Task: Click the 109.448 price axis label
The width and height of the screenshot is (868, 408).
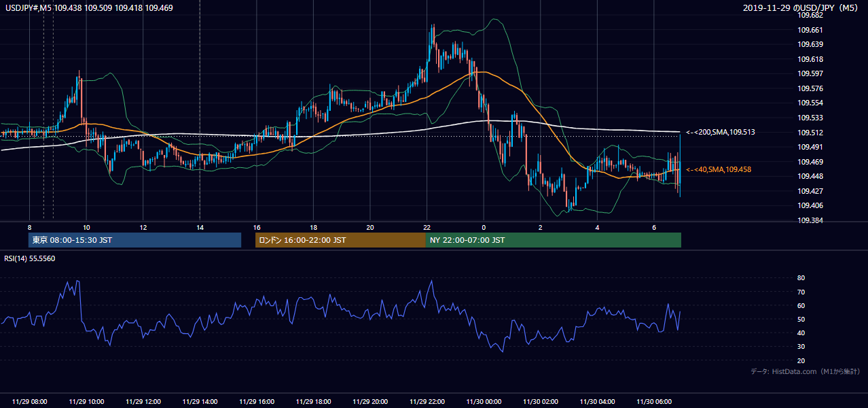Action: tap(810, 176)
